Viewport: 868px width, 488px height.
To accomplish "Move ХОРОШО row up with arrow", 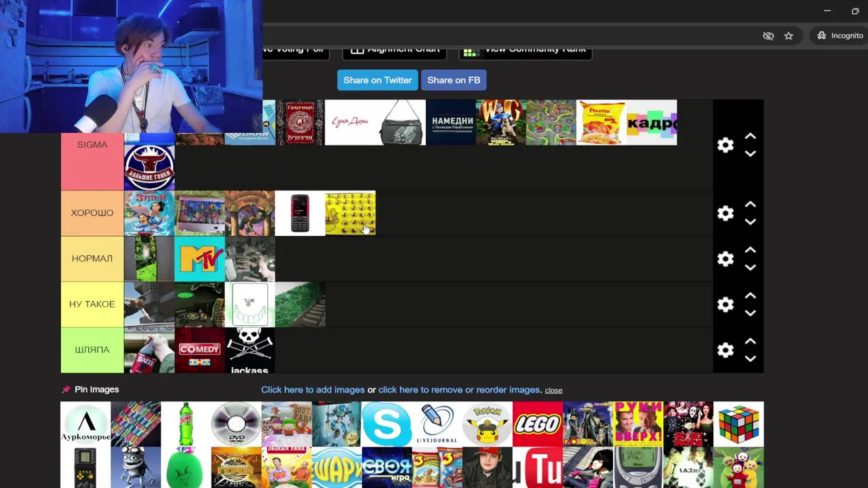I will (750, 204).
